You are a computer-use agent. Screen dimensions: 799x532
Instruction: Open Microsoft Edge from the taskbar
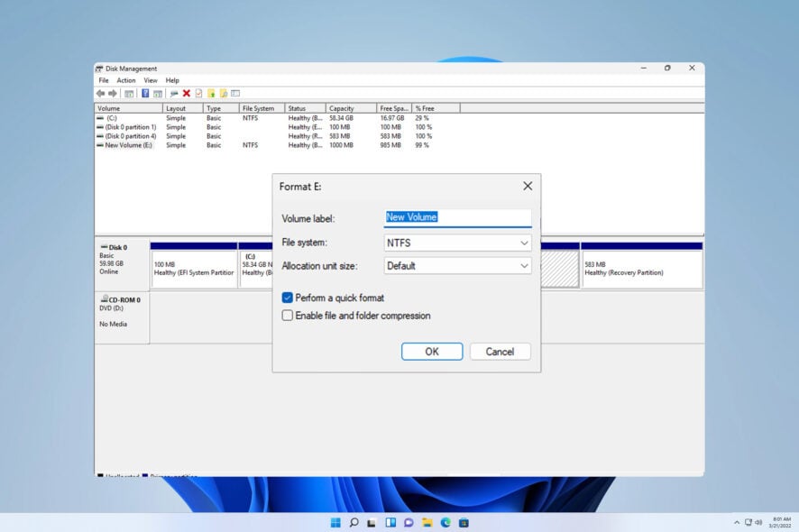445,522
